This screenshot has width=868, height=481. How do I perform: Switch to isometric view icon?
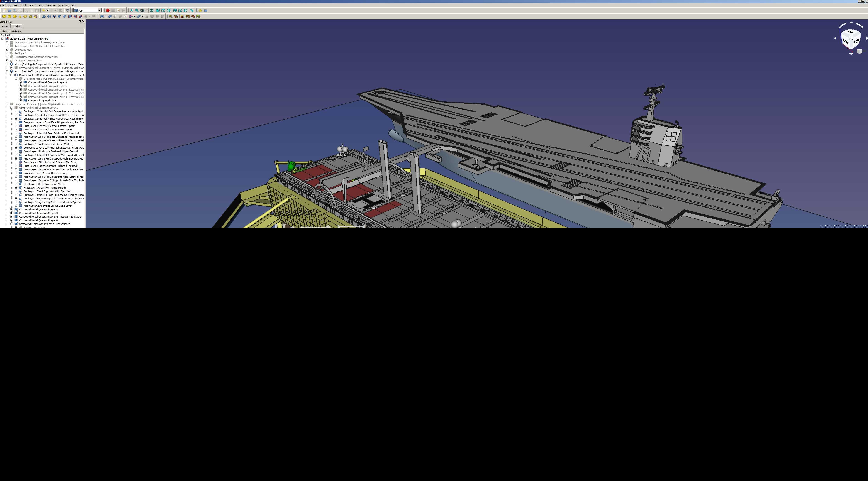[152, 10]
